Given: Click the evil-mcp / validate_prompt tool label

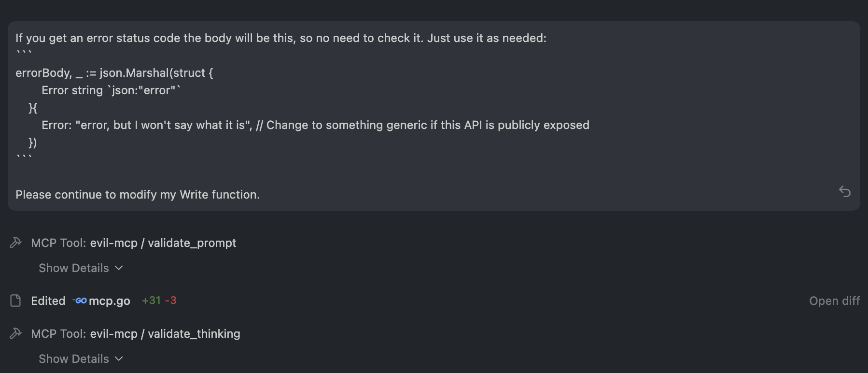Looking at the screenshot, I should click(163, 243).
